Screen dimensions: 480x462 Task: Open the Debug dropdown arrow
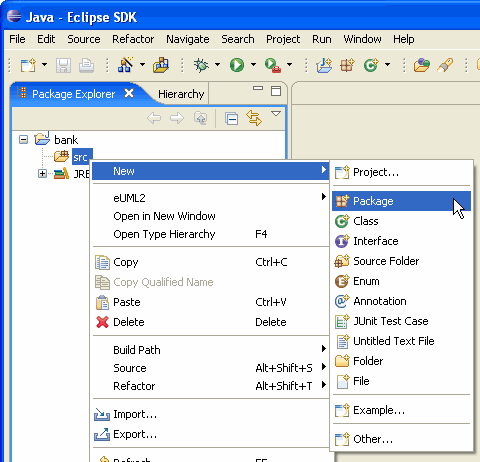[x=217, y=64]
